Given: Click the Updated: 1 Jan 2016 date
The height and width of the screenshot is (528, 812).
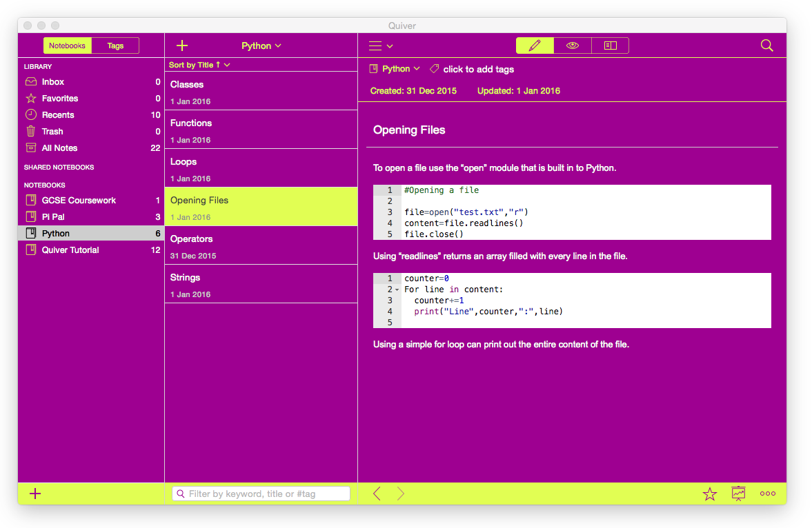Looking at the screenshot, I should point(518,91).
